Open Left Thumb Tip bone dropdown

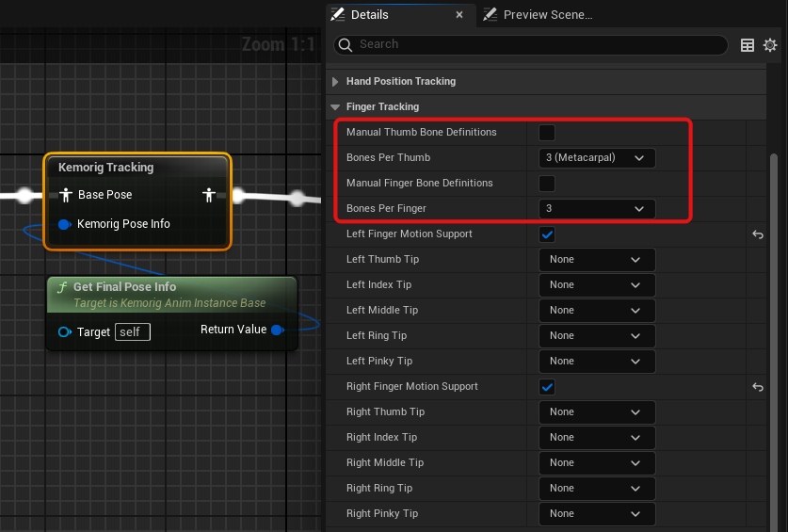(x=596, y=260)
